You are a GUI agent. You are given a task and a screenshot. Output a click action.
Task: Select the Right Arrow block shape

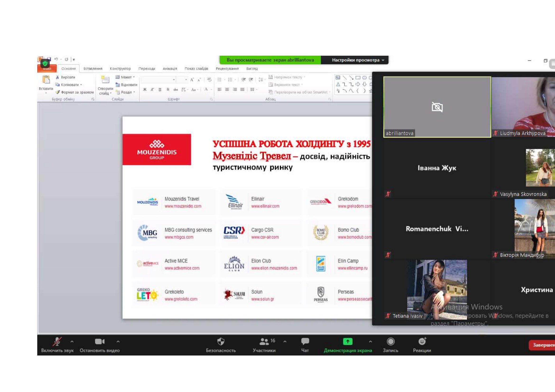(358, 84)
